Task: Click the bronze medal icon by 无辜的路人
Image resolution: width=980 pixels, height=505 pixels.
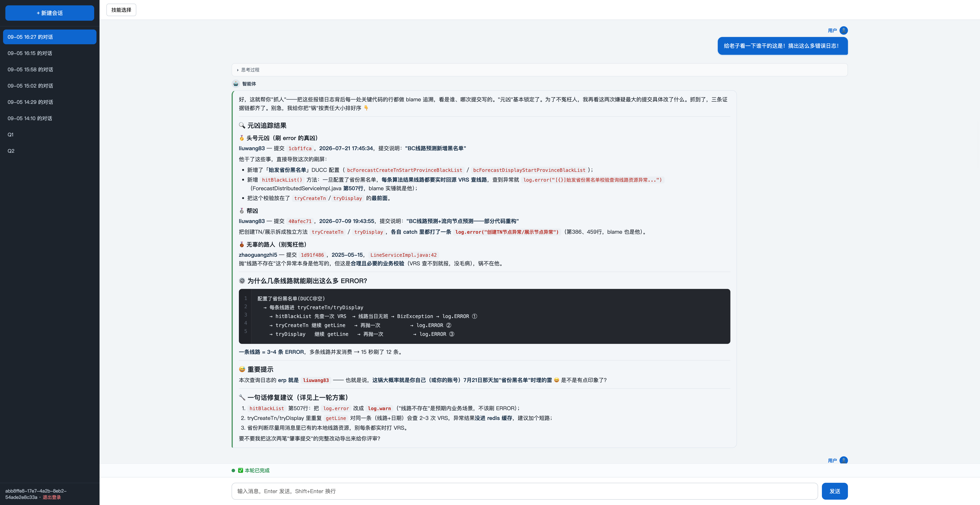Action: (242, 244)
